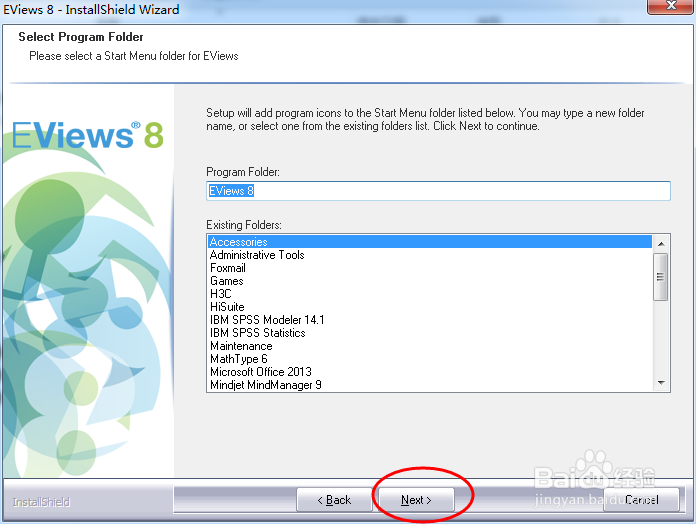696x524 pixels.
Task: Select MathType 6 folder
Action: tap(430, 359)
